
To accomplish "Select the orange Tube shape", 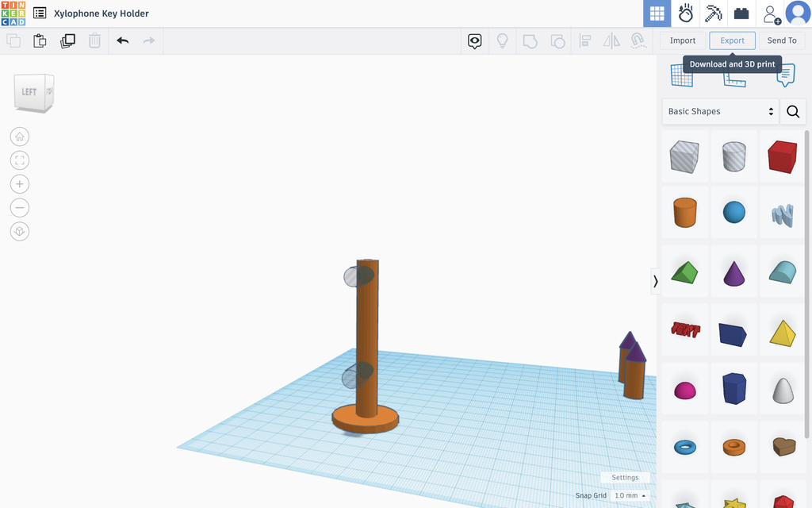I will pyautogui.click(x=733, y=447).
